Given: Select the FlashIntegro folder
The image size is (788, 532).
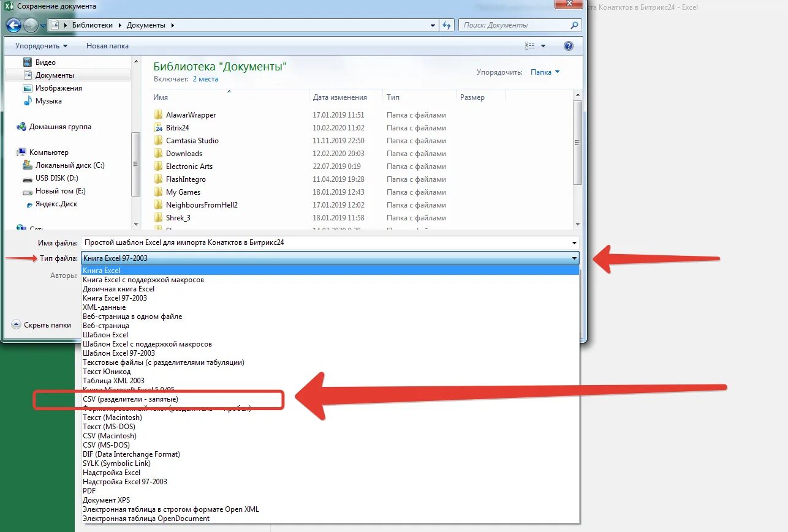Looking at the screenshot, I should (x=186, y=179).
